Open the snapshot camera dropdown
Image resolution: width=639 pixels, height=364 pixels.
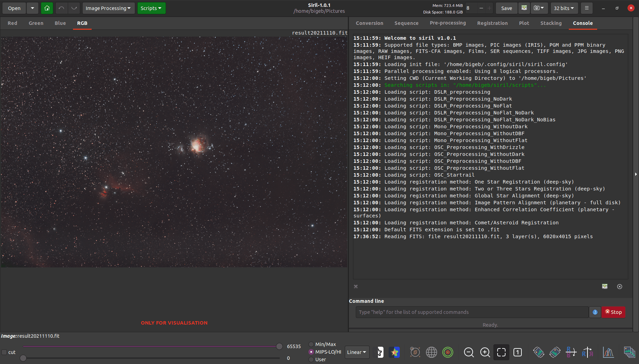(539, 8)
